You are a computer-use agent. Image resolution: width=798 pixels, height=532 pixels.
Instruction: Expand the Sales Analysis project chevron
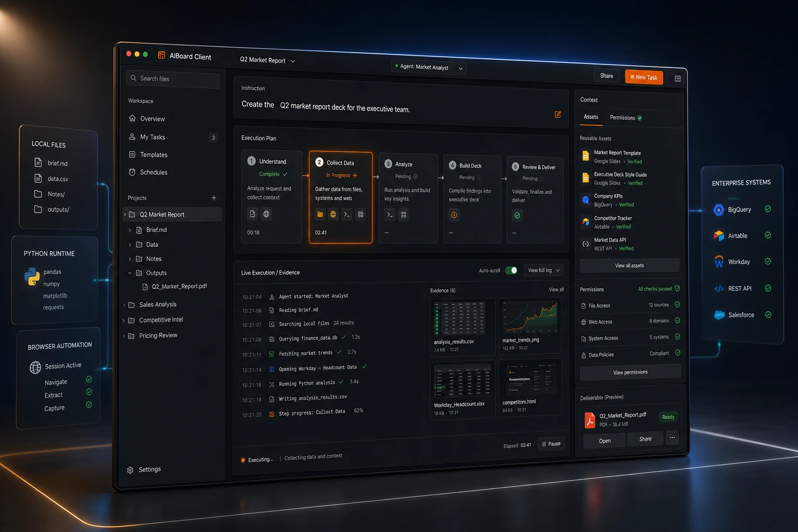click(x=124, y=305)
